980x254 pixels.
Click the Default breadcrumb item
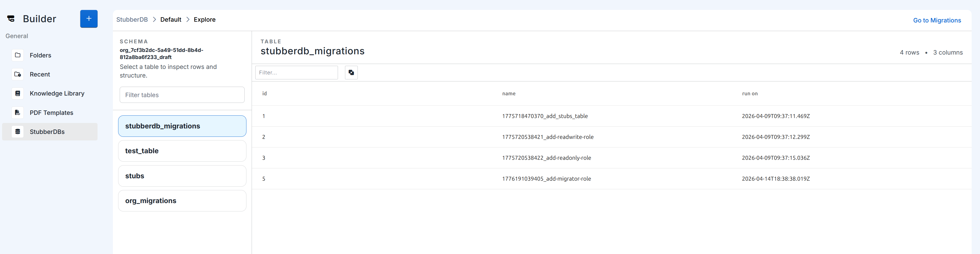(x=171, y=19)
